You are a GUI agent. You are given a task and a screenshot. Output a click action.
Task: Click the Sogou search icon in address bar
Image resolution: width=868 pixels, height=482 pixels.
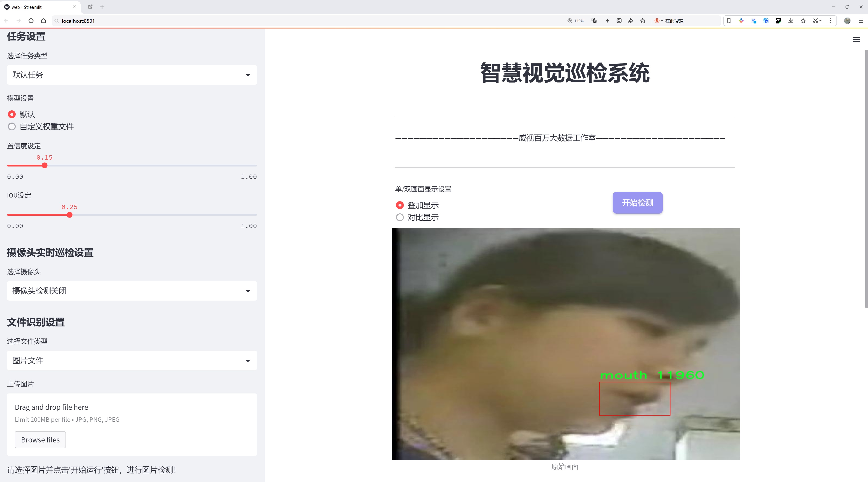coord(657,20)
